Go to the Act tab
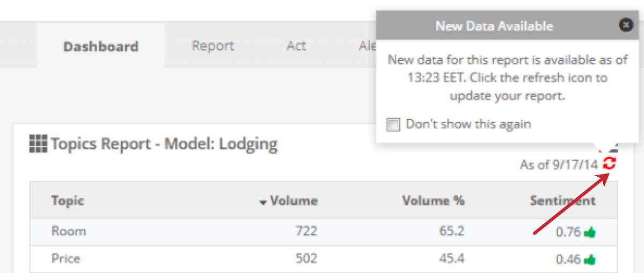Screen dimensions: 644x273 click(296, 46)
